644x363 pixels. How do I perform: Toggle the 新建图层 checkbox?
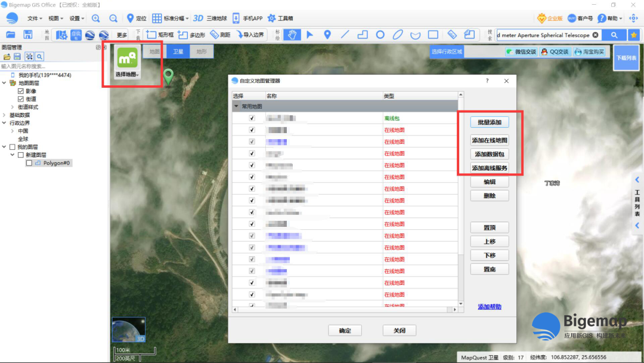20,155
